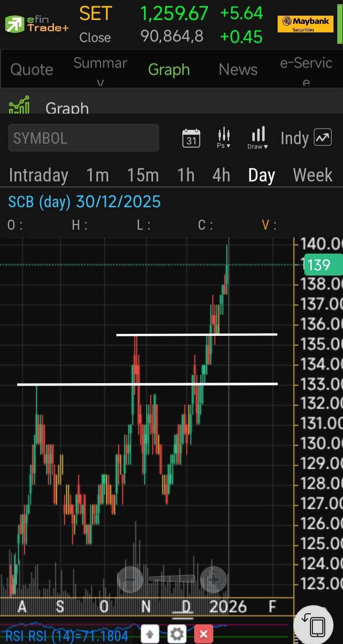Tap the Close label under SET
343x644 pixels.
click(95, 37)
